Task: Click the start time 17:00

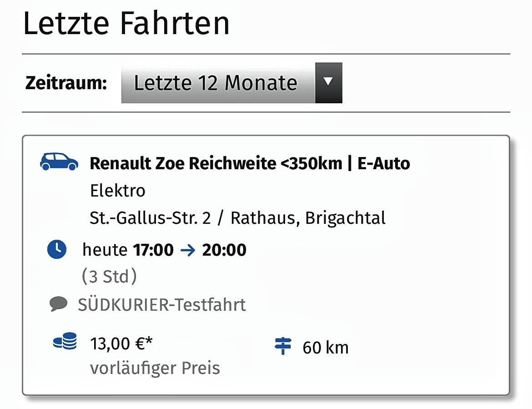Action: point(153,250)
